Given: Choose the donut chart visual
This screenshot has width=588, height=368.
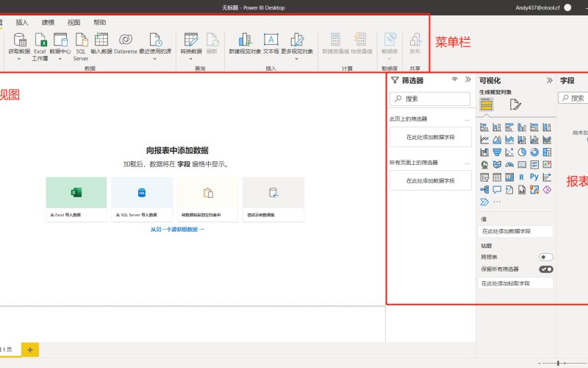Looking at the screenshot, I should 534,152.
